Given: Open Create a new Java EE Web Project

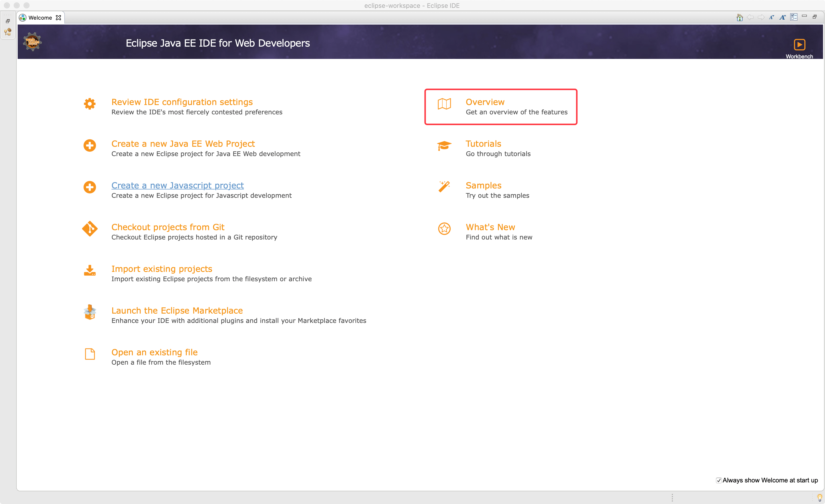Looking at the screenshot, I should coord(183,144).
